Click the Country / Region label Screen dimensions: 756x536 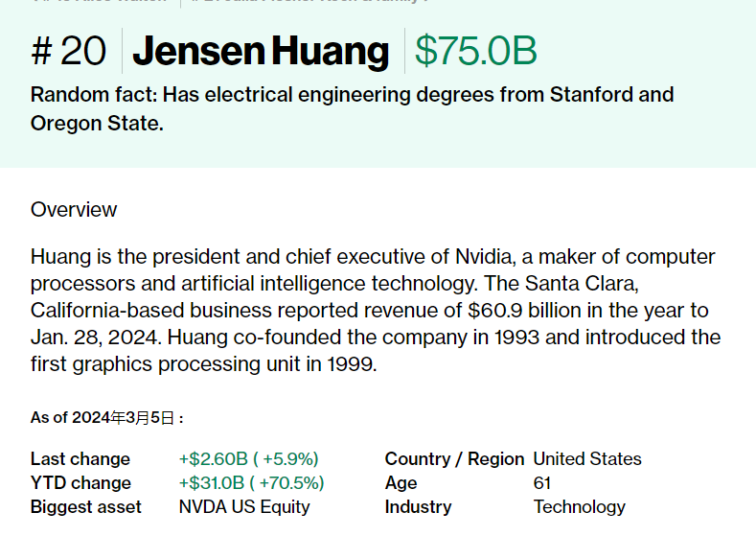tap(454, 458)
